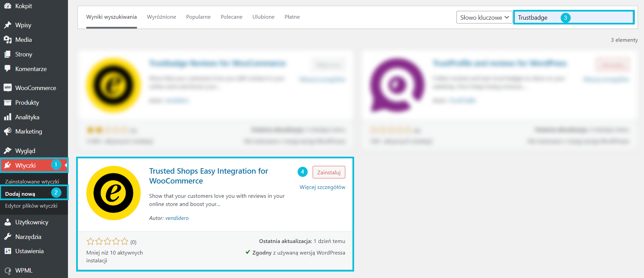The image size is (644, 278).
Task: Click the Wygląd paintbrush icon
Action: coord(7,151)
